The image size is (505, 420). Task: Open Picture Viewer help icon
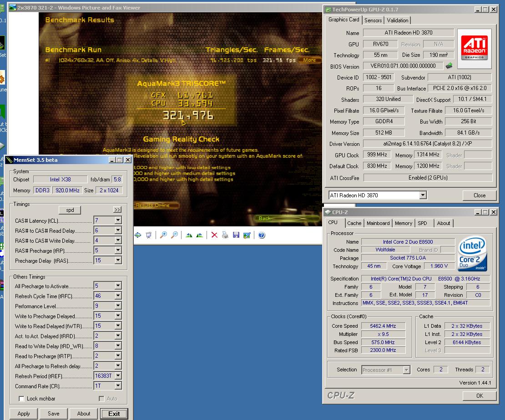click(x=262, y=235)
